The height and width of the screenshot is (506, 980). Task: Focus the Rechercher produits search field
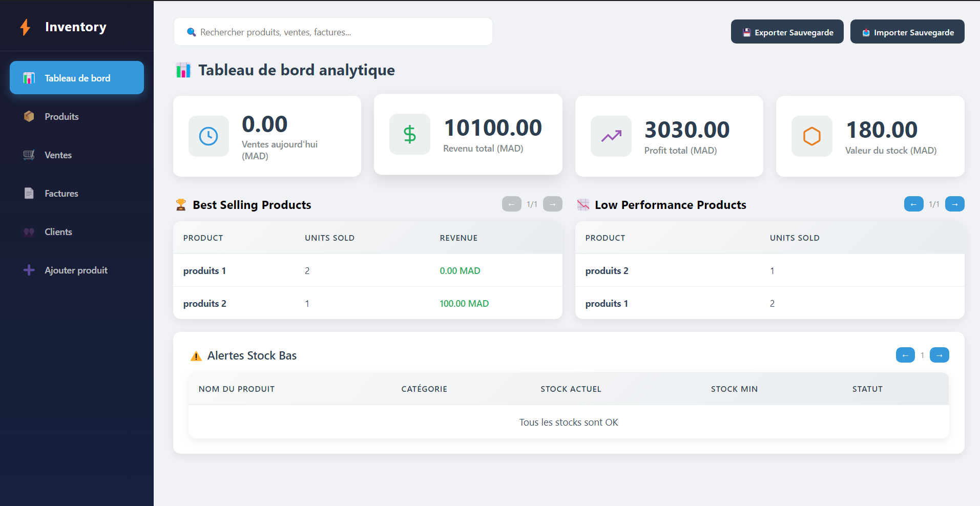coord(333,32)
